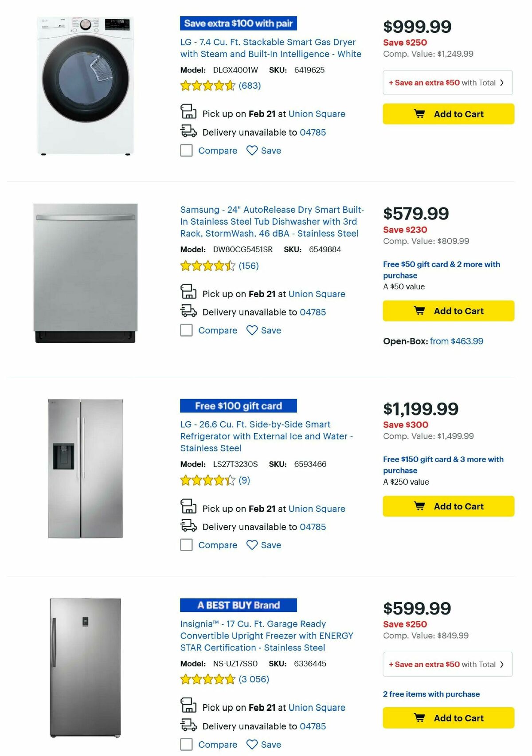The width and height of the screenshot is (532, 756).
Task: Click the pickup icon for the Insignia freezer
Action: pos(188,707)
